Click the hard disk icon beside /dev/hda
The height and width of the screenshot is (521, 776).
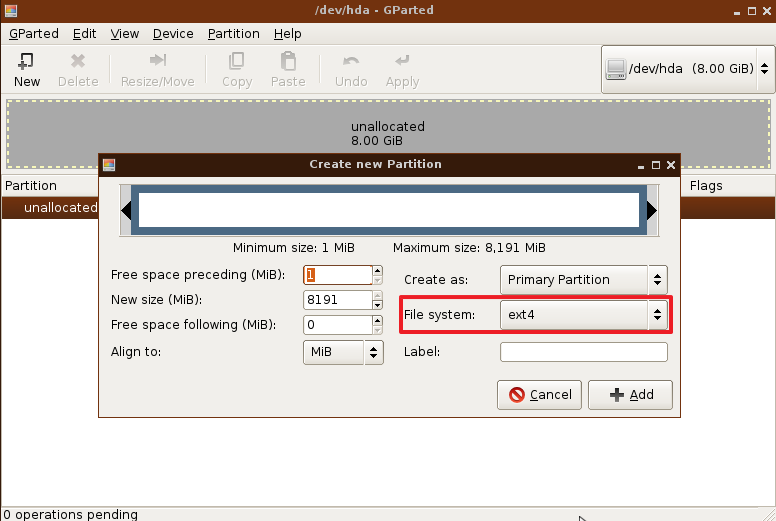[x=616, y=69]
